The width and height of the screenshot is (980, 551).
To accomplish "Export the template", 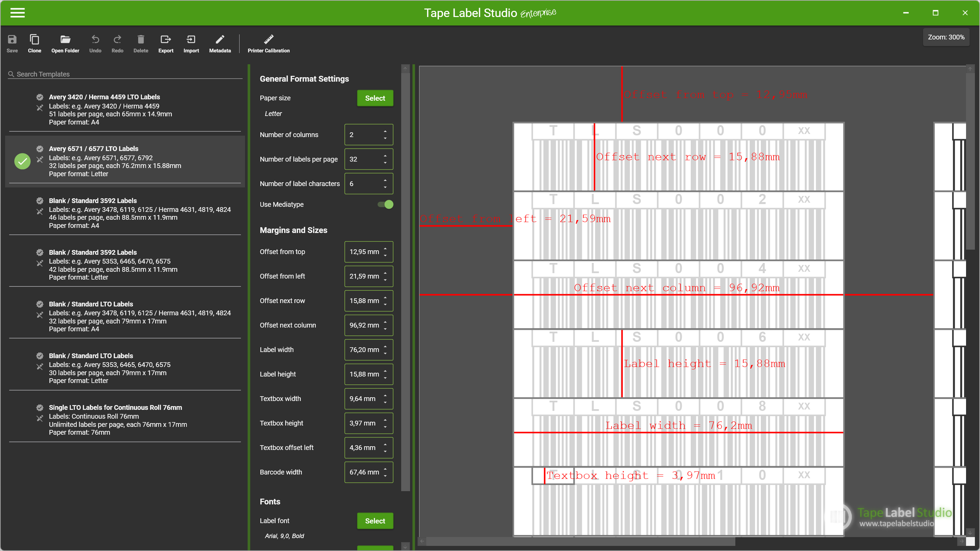I will pos(166,44).
